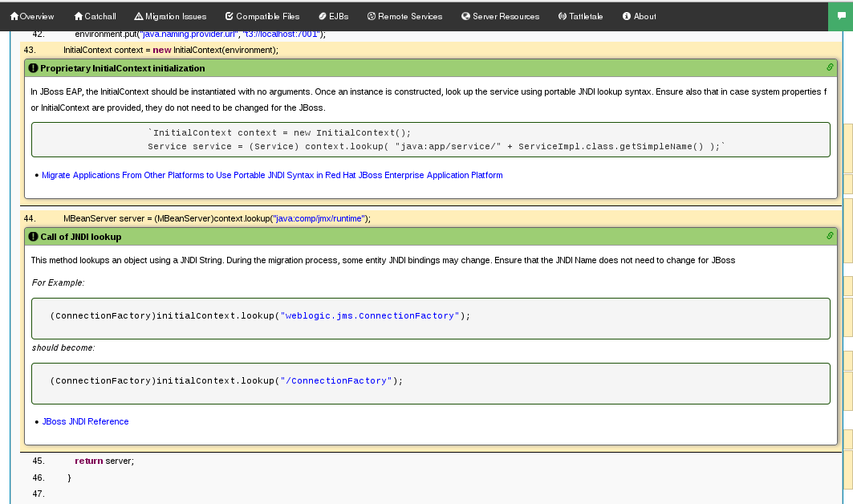Click exclamation icon beside Call of JNDI lookup
This screenshot has width=853, height=504.
tap(33, 237)
